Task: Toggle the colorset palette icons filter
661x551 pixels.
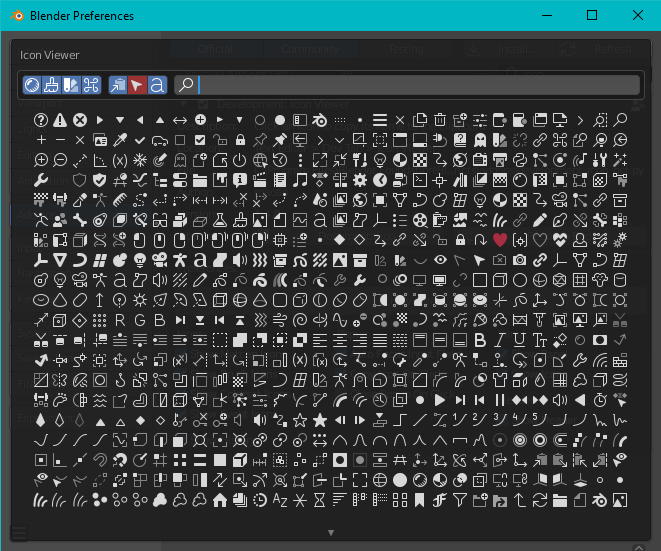Action: click(x=71, y=85)
